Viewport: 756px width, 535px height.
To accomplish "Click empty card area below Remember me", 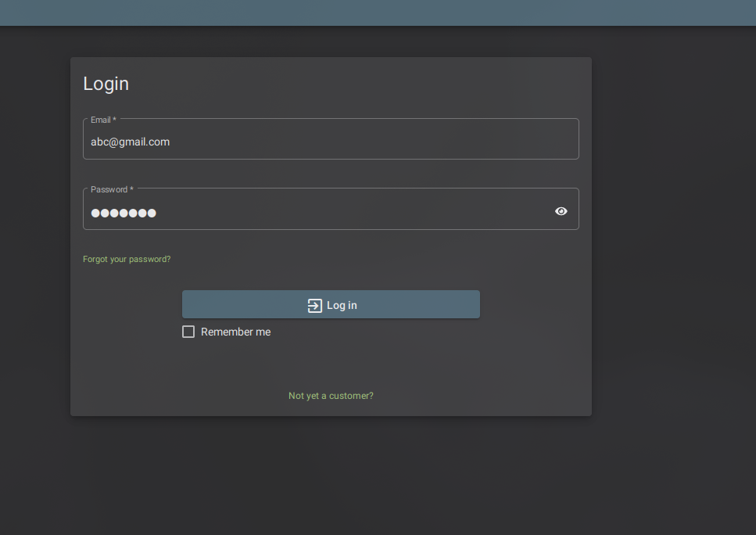I will pyautogui.click(x=331, y=364).
